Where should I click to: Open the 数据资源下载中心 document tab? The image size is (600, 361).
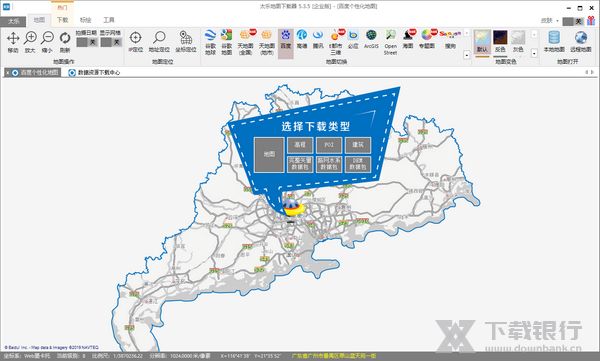coord(94,72)
